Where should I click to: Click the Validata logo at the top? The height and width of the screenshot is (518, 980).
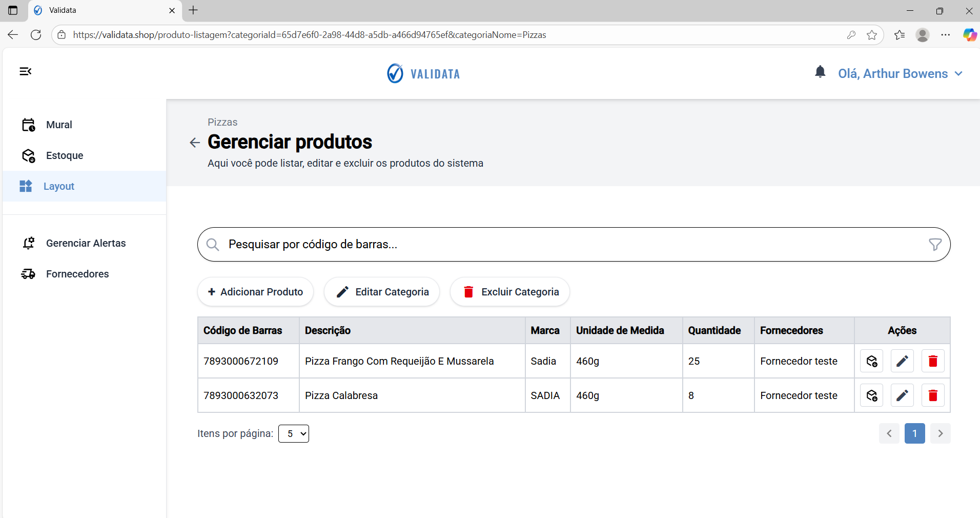point(423,73)
